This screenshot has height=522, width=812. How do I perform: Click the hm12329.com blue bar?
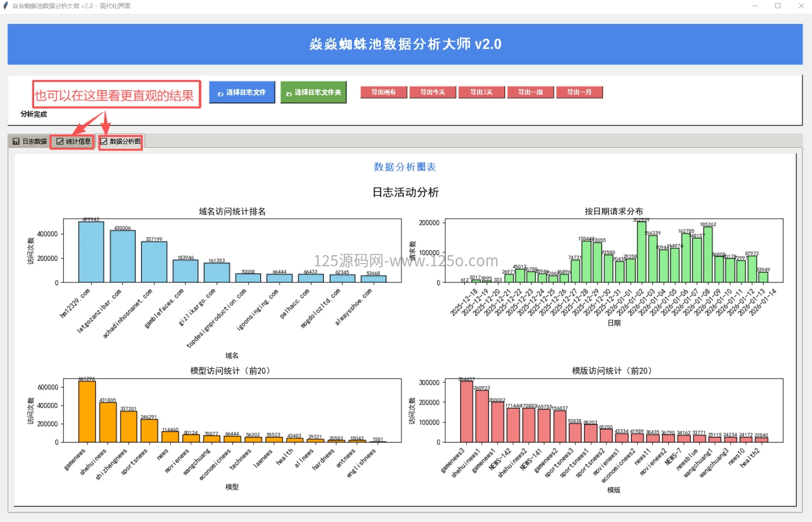coord(91,252)
